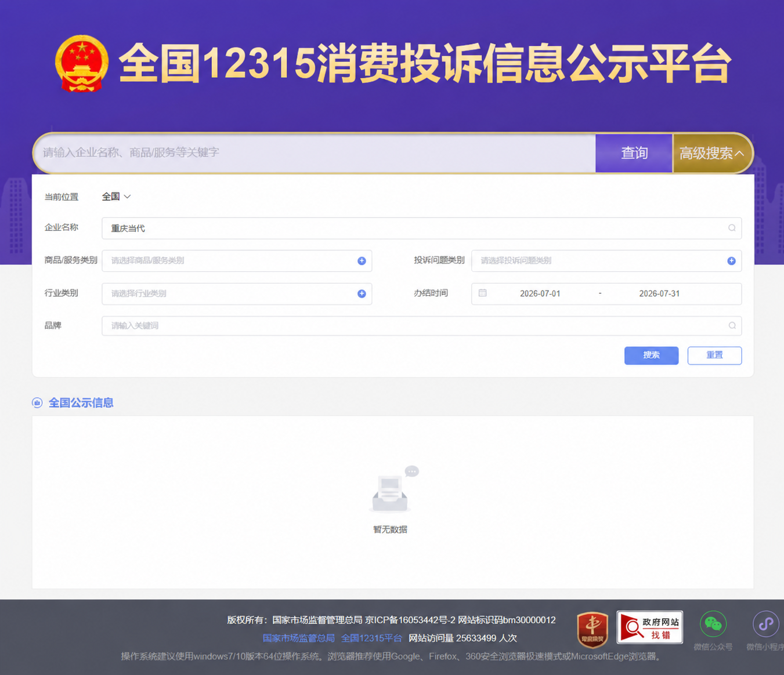784x675 pixels.
Task: Click the 当前位置 label
Action: (x=61, y=197)
